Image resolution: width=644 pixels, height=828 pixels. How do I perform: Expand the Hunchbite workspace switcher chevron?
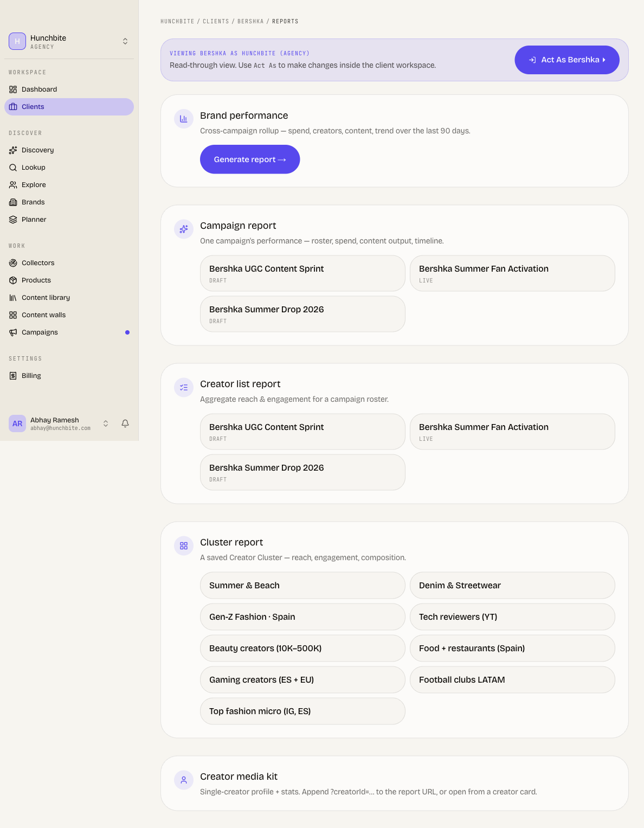click(125, 41)
